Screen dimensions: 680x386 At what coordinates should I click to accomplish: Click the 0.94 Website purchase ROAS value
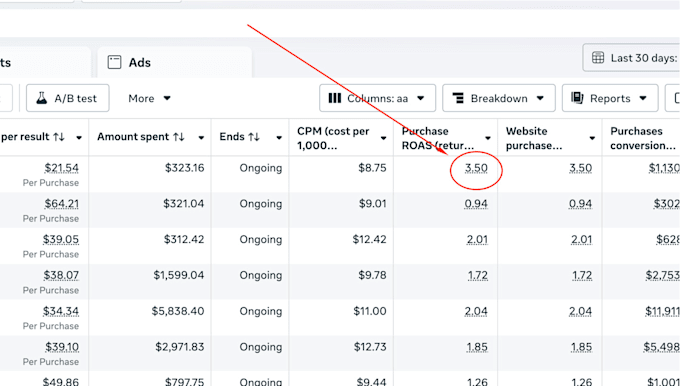(580, 203)
